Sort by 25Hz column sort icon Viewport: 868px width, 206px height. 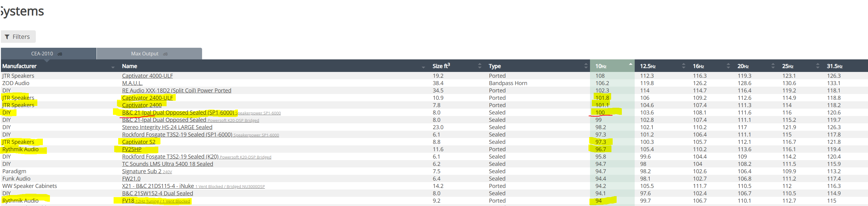click(817, 66)
